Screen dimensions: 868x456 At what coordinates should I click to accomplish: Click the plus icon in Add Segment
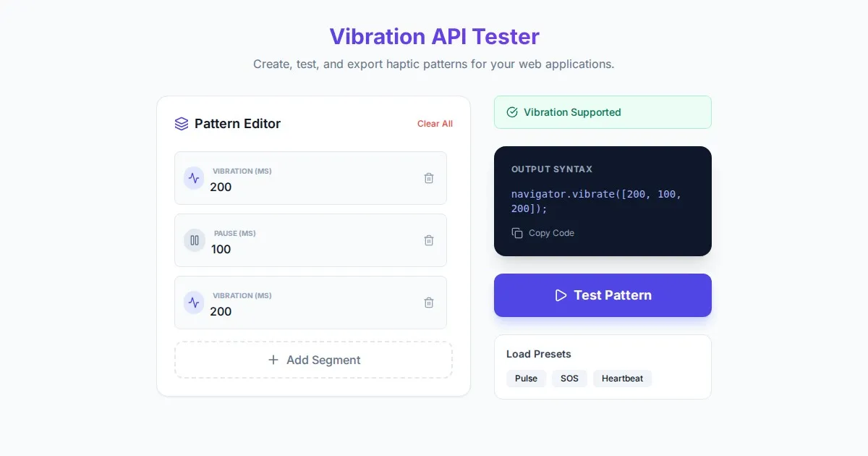(273, 360)
